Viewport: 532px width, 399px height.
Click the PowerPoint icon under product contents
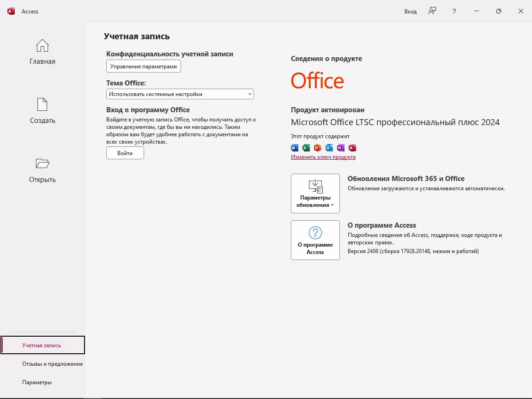point(318,148)
